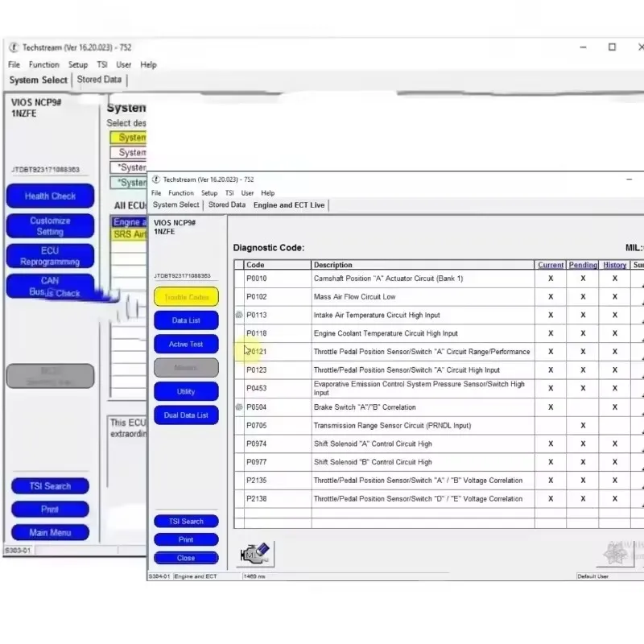Click 'Brake Switch "A"/"B" Correlation' description
The image size is (644, 644).
point(365,407)
